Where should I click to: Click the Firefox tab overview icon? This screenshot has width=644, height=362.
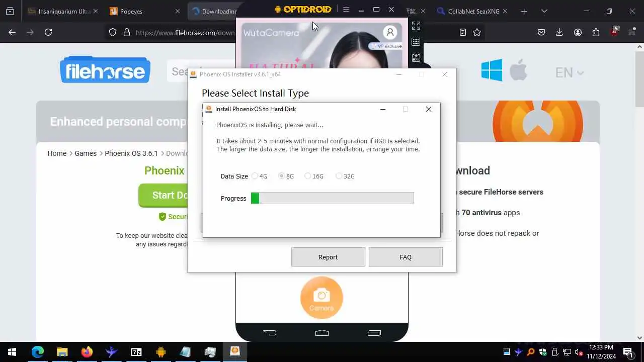pyautogui.click(x=10, y=11)
